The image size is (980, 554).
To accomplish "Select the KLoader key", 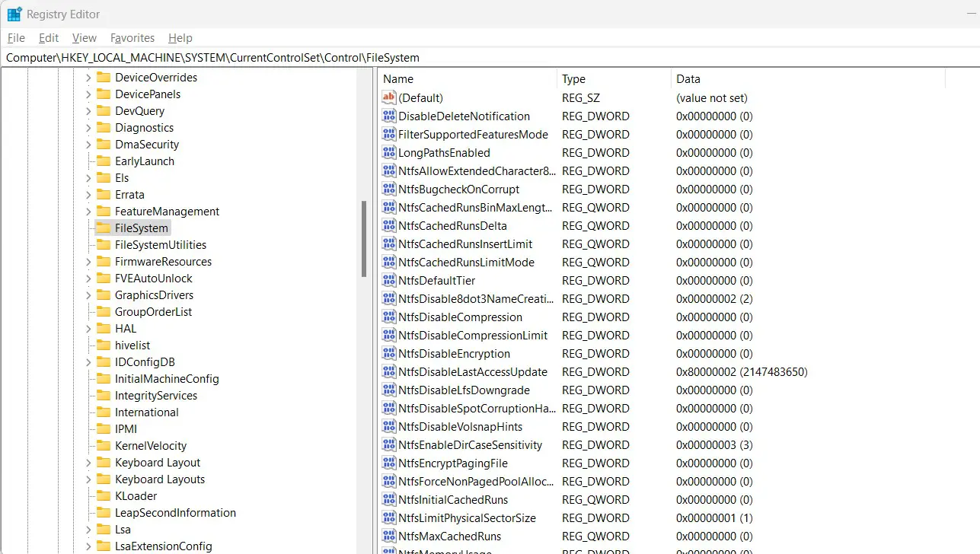I will tap(136, 496).
